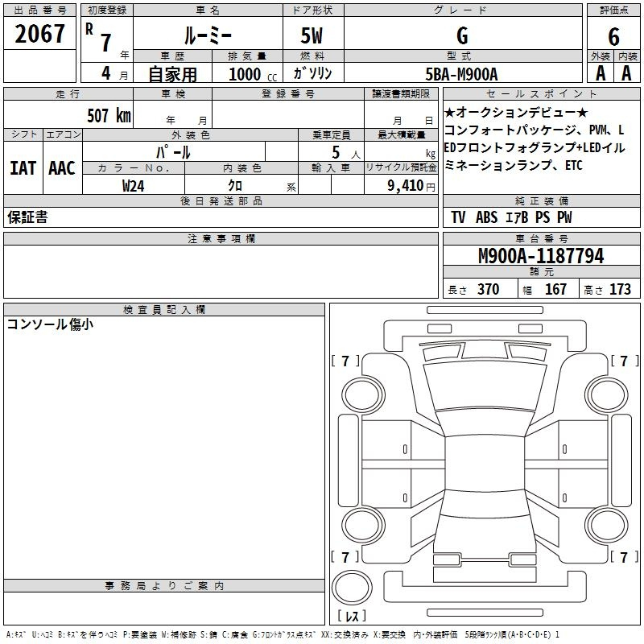644x644 pixels.
Task: Click the IAT shift type cell
Action: 23,168
